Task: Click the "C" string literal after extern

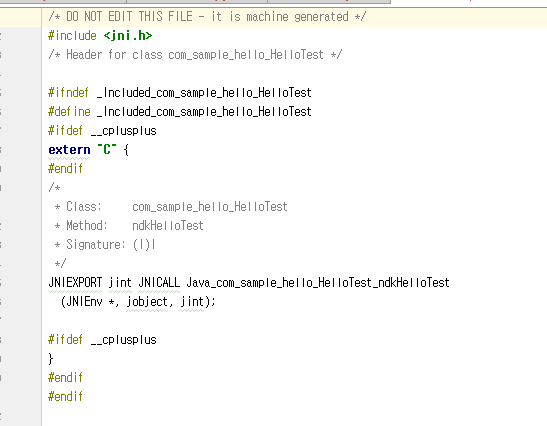Action: click(x=107, y=150)
